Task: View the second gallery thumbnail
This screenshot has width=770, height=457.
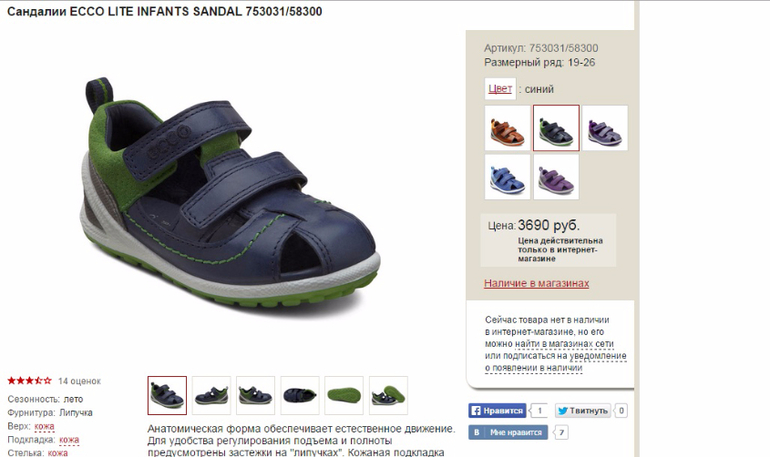Action: [x=211, y=395]
